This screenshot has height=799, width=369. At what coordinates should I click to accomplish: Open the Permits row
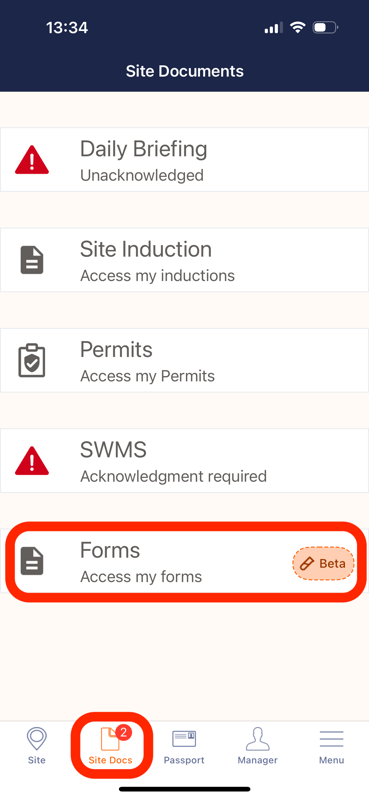[x=184, y=360]
